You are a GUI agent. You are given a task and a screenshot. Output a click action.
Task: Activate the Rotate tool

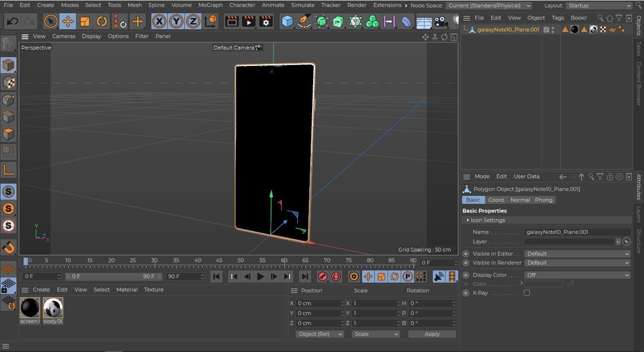(x=102, y=21)
